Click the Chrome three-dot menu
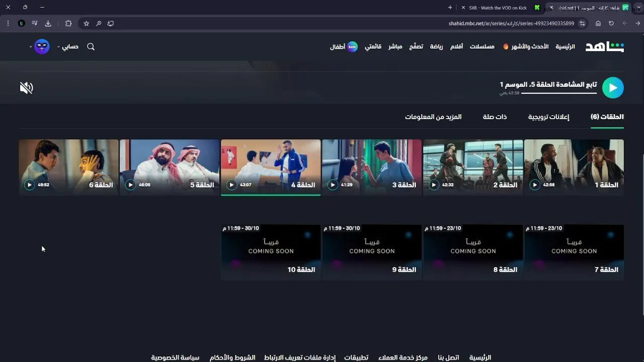This screenshot has height=362, width=644. point(8,23)
